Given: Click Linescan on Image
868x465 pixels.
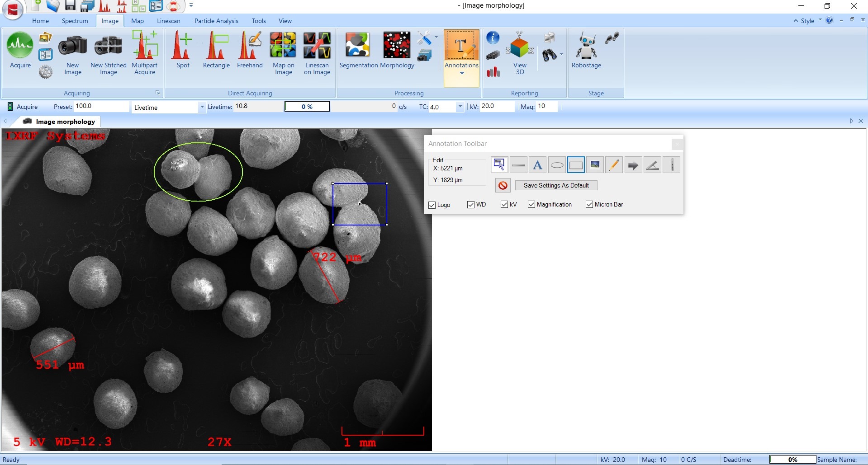Looking at the screenshot, I should pyautogui.click(x=317, y=53).
